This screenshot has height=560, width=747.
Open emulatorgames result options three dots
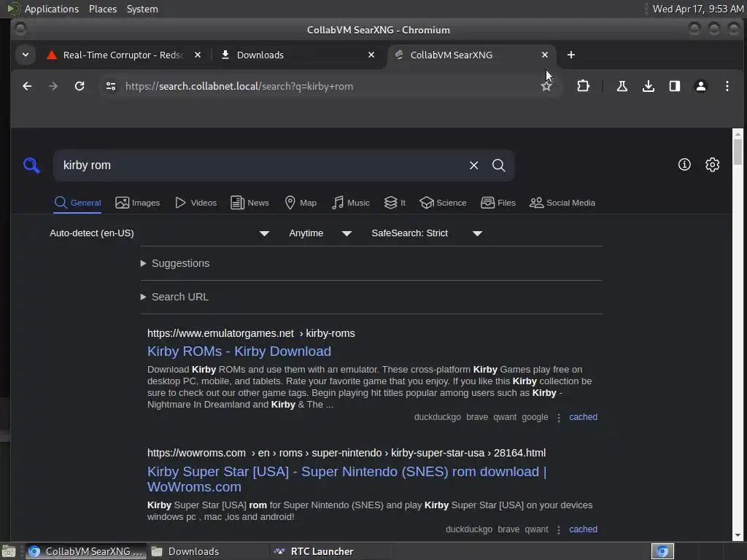[x=559, y=418]
